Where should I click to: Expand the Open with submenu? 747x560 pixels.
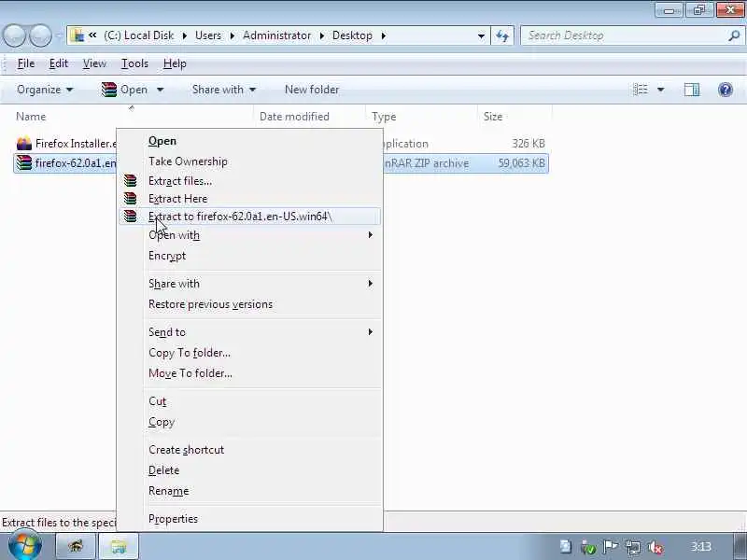click(x=370, y=235)
